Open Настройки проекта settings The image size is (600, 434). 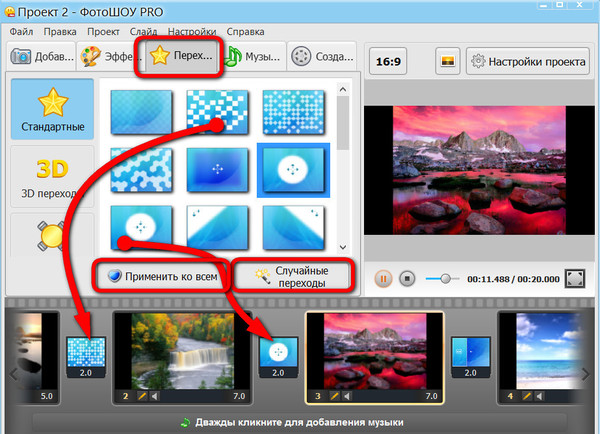click(528, 61)
